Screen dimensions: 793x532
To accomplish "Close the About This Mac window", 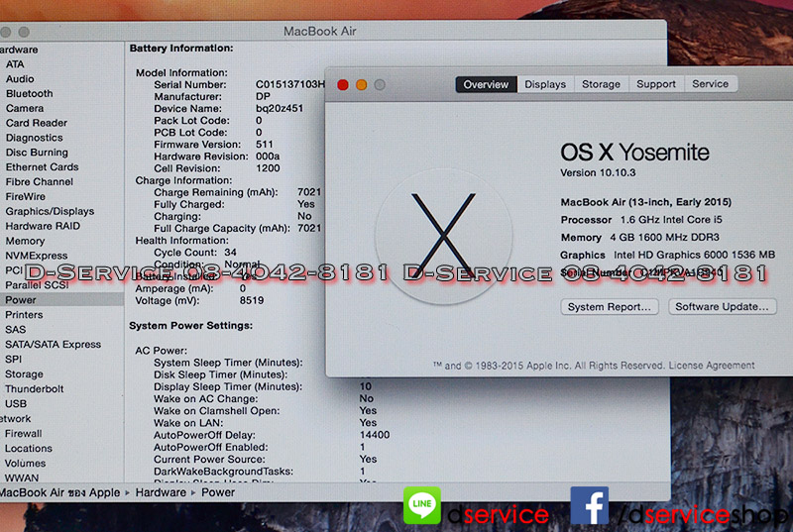I will (342, 85).
